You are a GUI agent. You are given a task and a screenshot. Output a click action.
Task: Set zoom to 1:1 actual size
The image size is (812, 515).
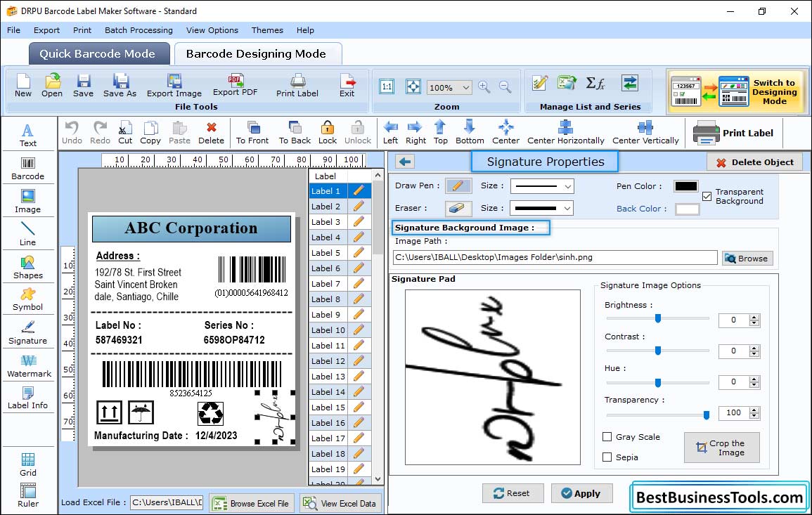tap(387, 86)
